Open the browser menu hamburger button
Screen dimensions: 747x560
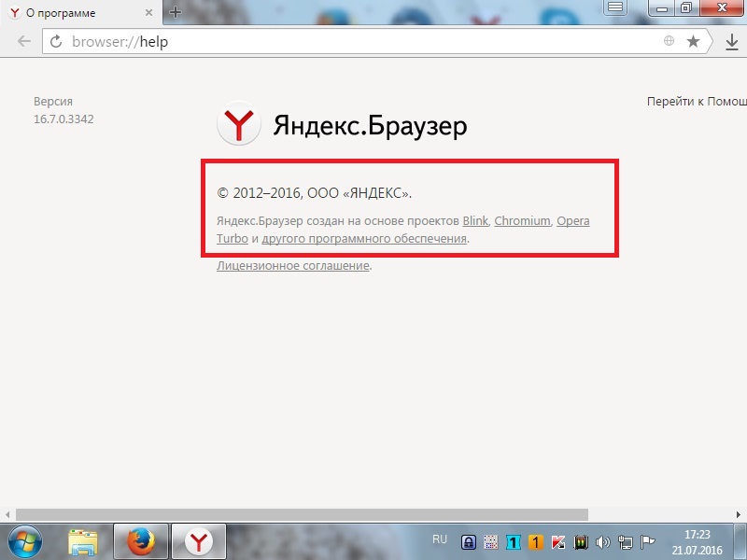[615, 7]
